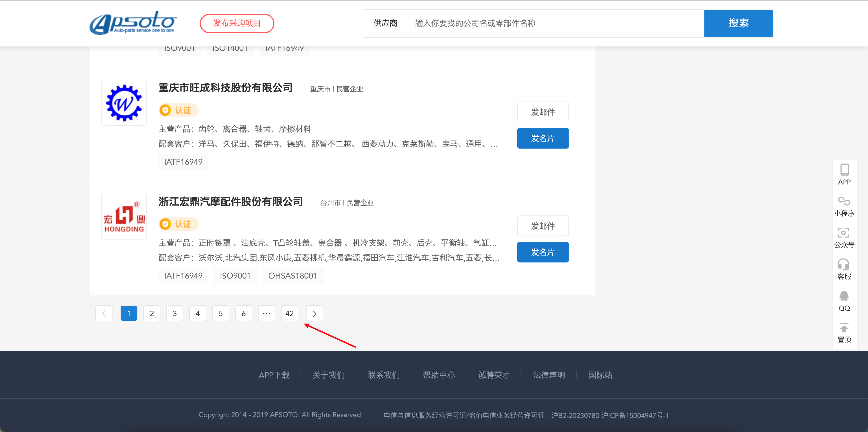The image size is (868, 432).
Task: Open 关于我们 footer link
Action: coord(329,375)
